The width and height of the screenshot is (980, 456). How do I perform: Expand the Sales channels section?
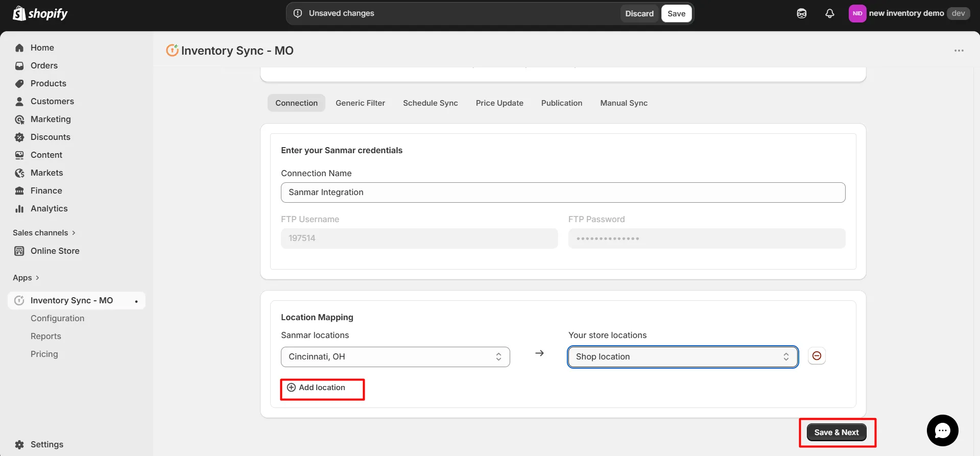pos(44,233)
